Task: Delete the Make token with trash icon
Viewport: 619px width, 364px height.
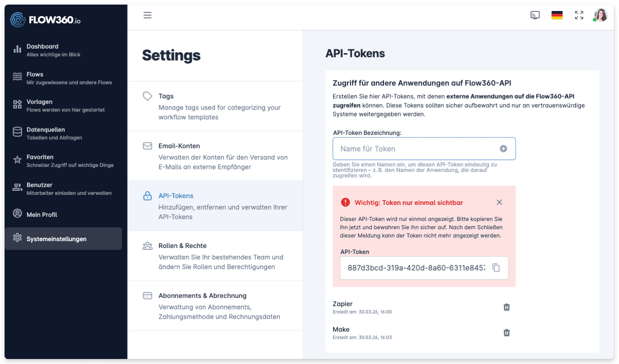Action: (x=507, y=332)
